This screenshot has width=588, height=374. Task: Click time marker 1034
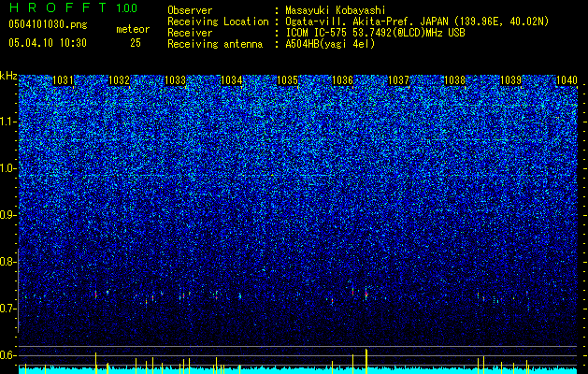(232, 80)
